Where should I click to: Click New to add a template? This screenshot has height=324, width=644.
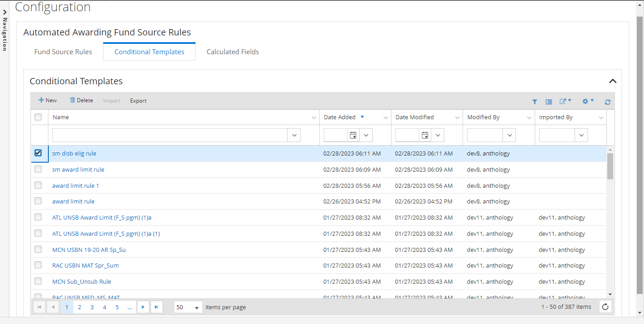pyautogui.click(x=47, y=100)
